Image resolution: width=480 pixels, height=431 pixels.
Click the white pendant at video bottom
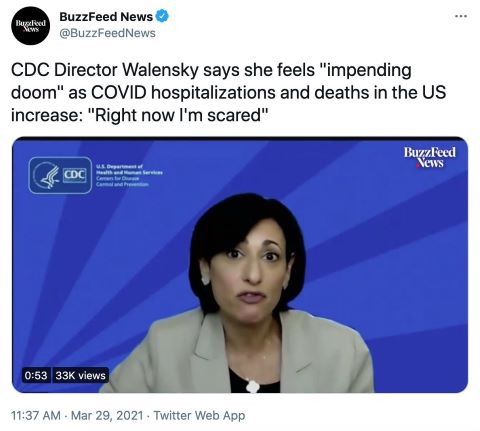click(253, 386)
